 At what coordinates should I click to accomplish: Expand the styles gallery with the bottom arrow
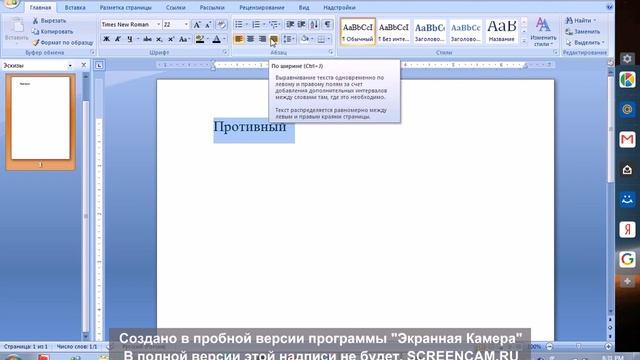(524, 41)
